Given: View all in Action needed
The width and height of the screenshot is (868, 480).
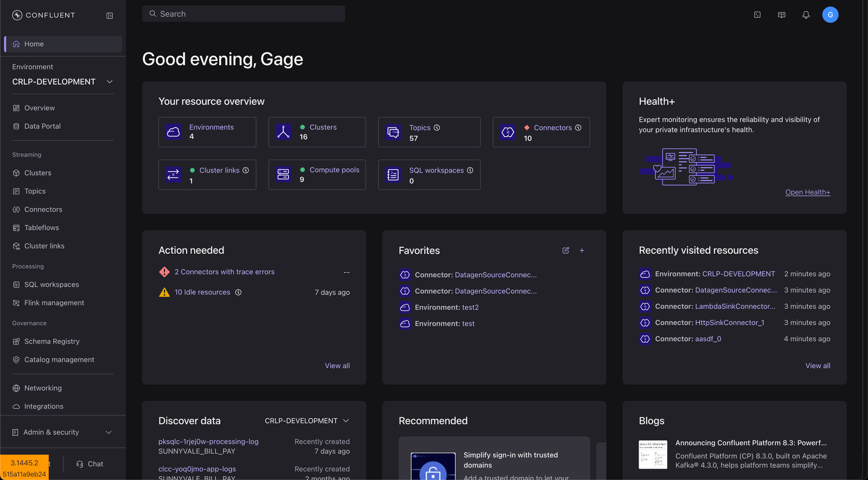Looking at the screenshot, I should coord(337,366).
